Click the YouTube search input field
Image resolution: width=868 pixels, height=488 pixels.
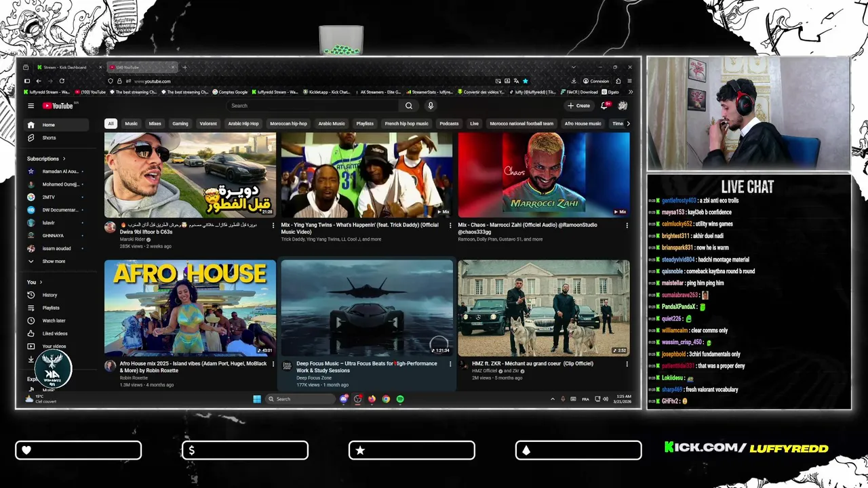(314, 106)
